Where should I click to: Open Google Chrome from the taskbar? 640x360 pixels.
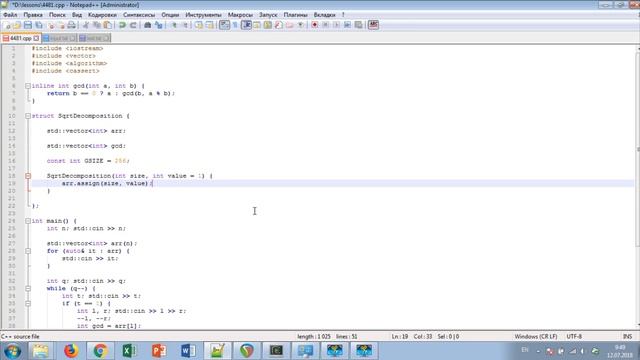click(100, 351)
